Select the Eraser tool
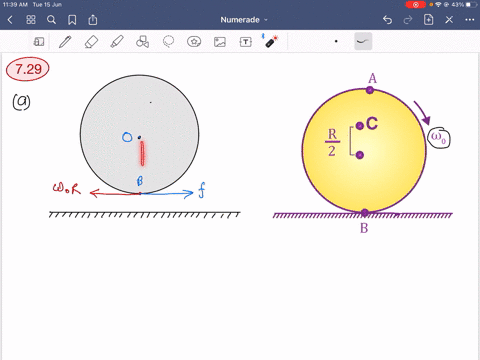Screen dimensions: 480x360 pos(91,42)
